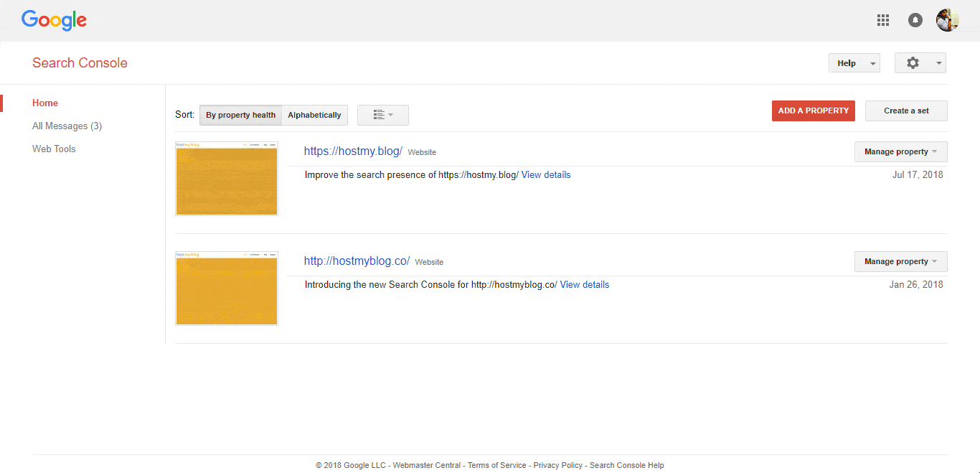Click the Add a Property button

813,111
